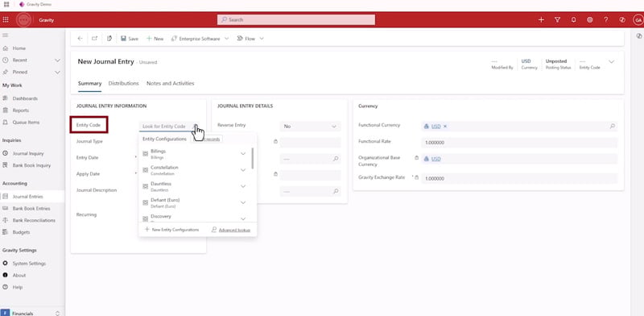Open Budgets in sidebar
This screenshot has width=644, height=316.
(21, 232)
